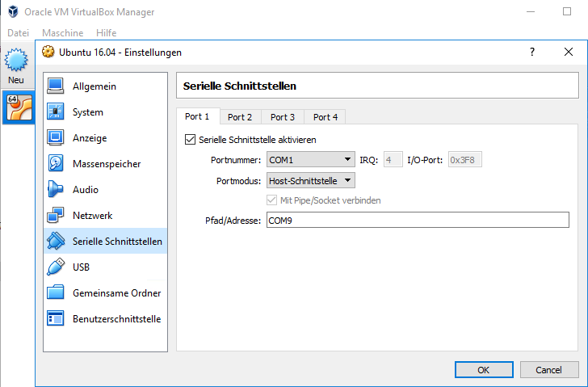
Task: Click the Massenspeicher disk icon
Action: tap(56, 163)
